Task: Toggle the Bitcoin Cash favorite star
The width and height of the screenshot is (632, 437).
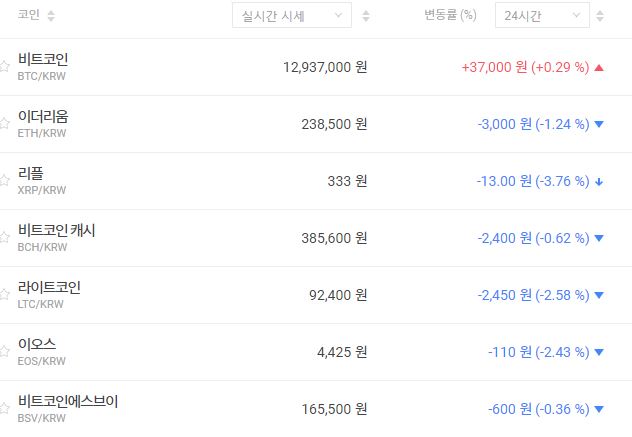Action: click(5, 238)
